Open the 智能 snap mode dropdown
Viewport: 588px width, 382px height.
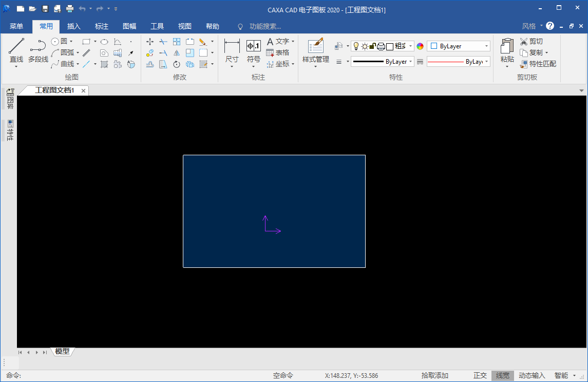click(574, 376)
